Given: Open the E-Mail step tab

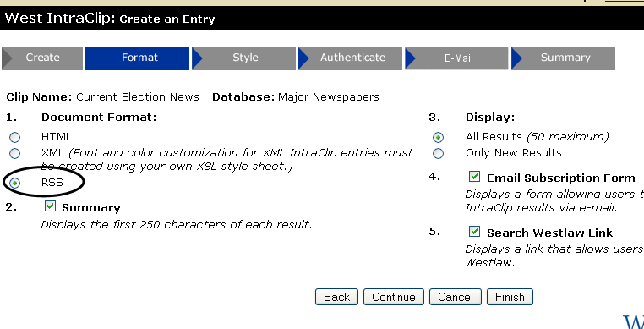Looking at the screenshot, I should point(458,58).
